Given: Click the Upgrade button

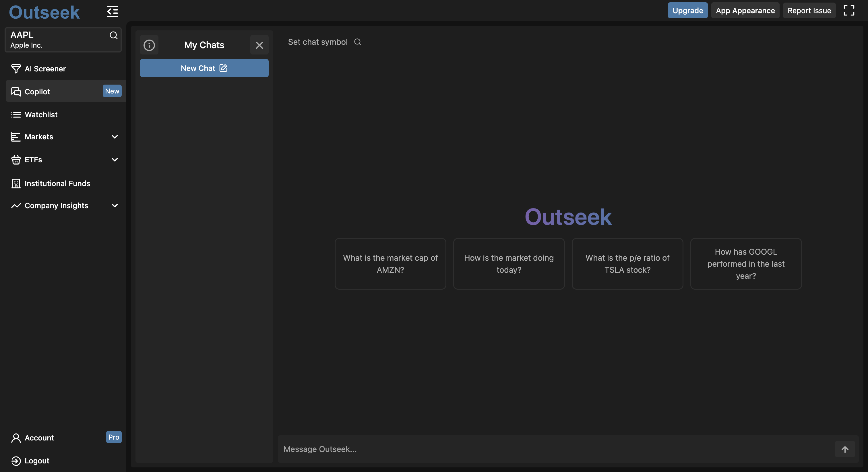Looking at the screenshot, I should [x=687, y=10].
